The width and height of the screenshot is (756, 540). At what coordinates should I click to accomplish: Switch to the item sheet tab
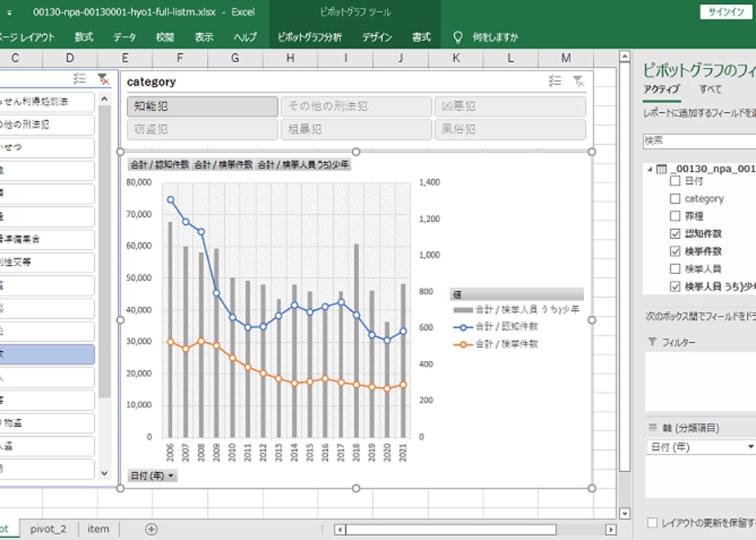coord(98,529)
